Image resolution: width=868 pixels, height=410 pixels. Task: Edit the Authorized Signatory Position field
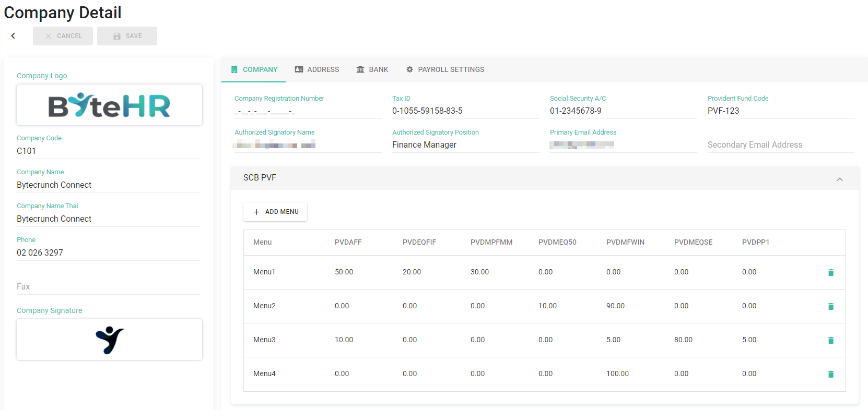[x=465, y=145]
